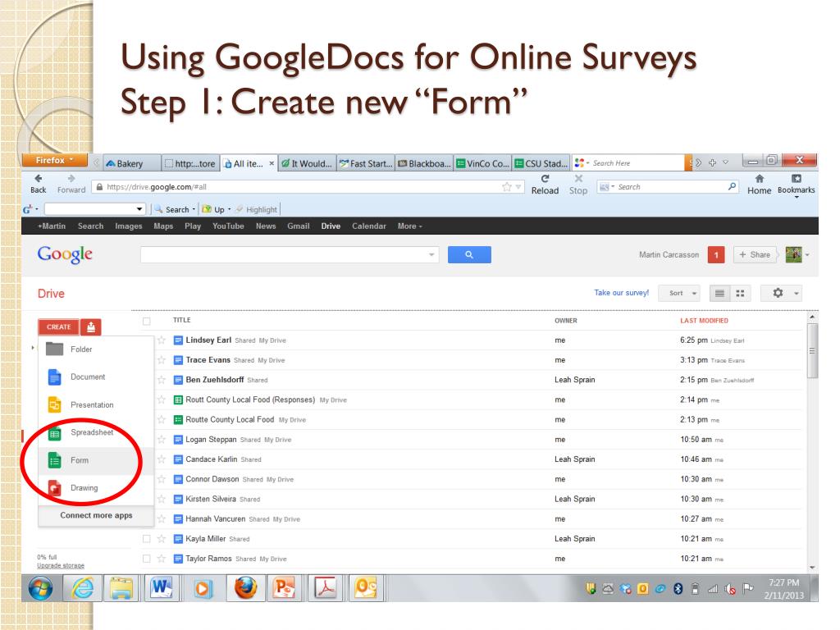Expand the More menu in Google bar
Screen dimensions: 840x630
click(410, 226)
